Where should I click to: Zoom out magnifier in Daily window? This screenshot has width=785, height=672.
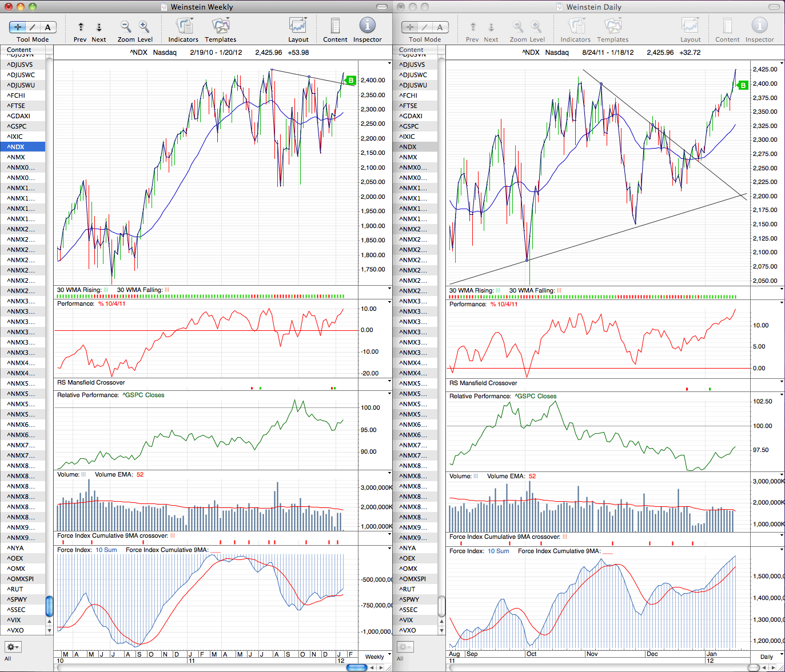click(518, 26)
